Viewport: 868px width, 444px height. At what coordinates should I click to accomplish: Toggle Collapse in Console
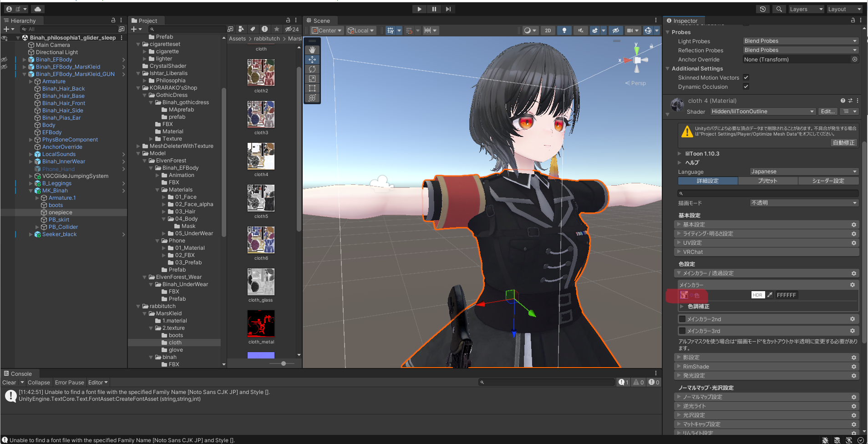39,383
